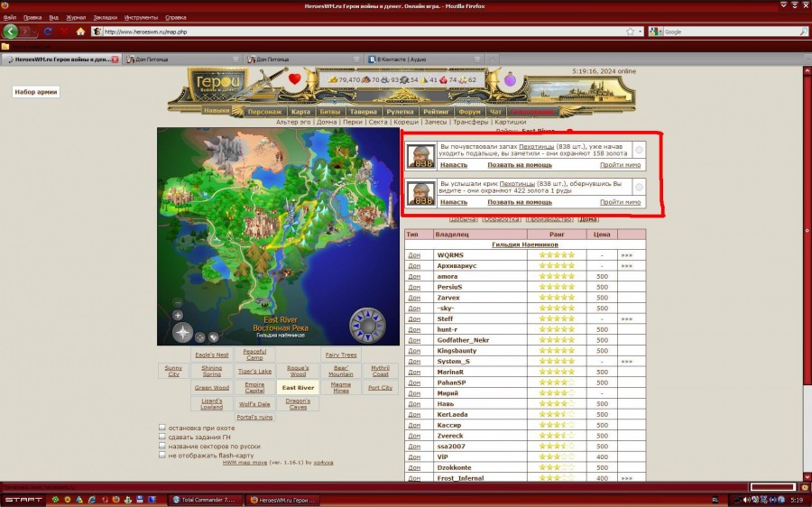
Task: Open the Закладки menu
Action: [106, 17]
